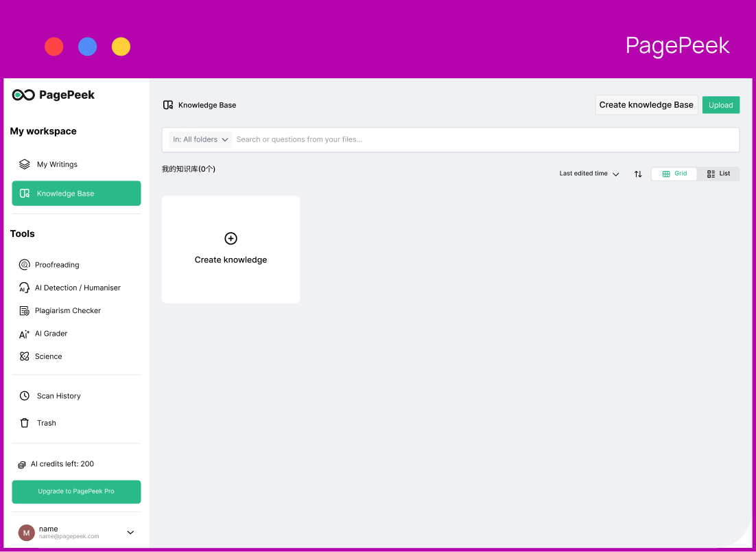Click the PagePeek logo text
Viewport: 756px width, 552px height.
pyautogui.click(x=67, y=95)
